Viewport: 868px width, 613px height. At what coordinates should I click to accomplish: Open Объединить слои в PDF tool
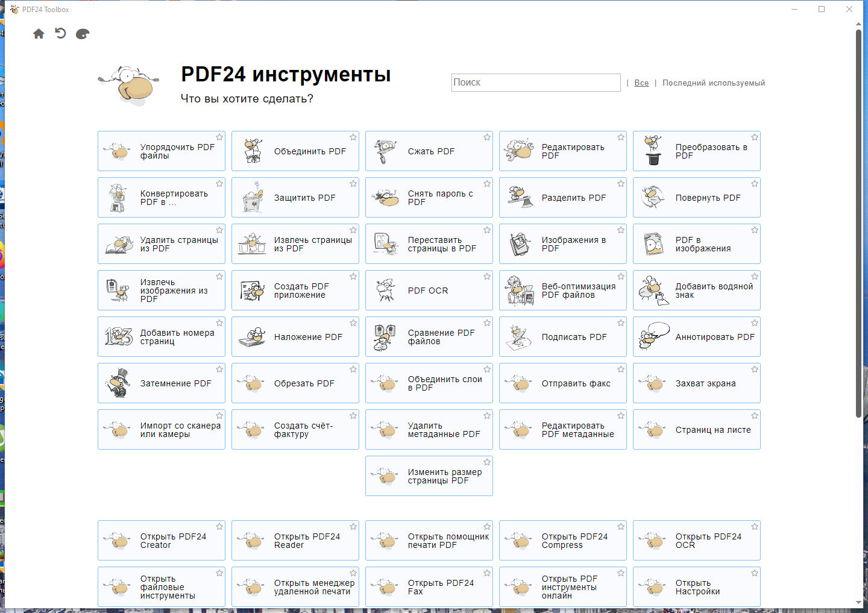click(429, 383)
